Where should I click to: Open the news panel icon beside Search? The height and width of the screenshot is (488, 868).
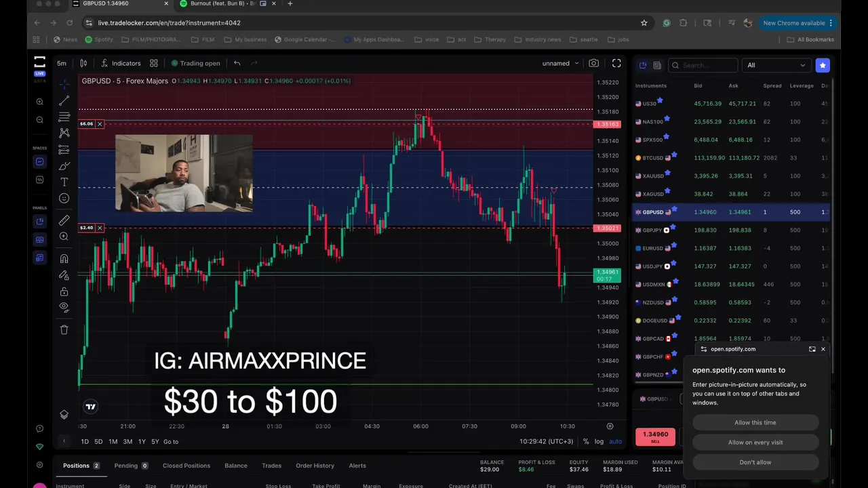pos(657,65)
